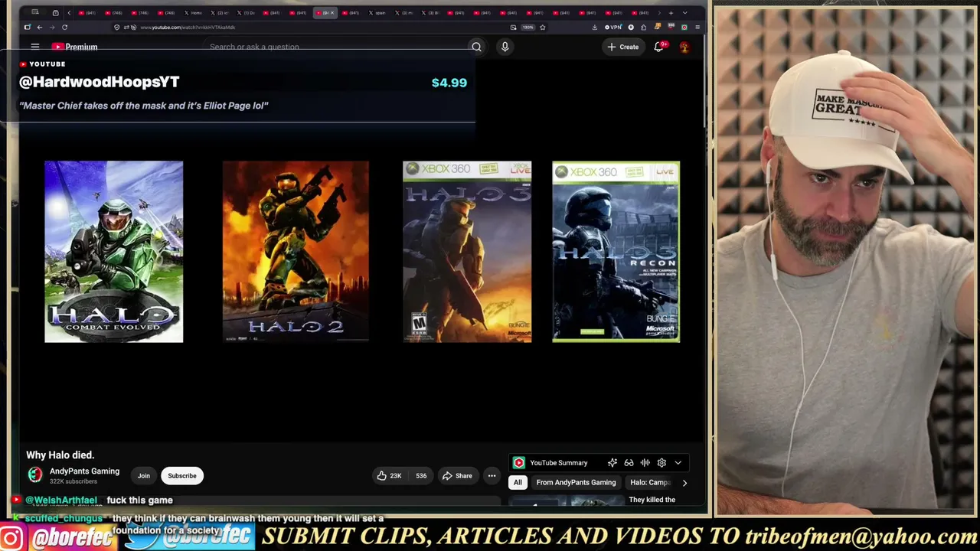The width and height of the screenshot is (980, 551).
Task: Start voice search with the microphone
Action: 505,47
